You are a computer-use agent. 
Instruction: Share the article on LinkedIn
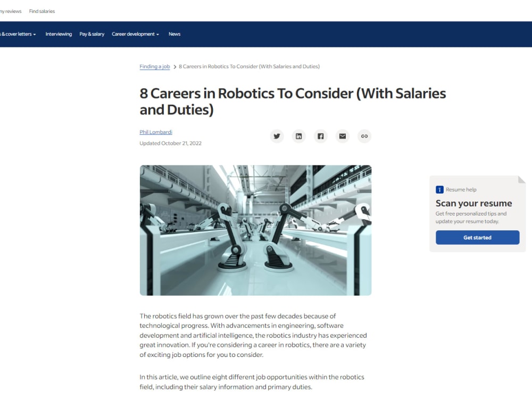298,136
